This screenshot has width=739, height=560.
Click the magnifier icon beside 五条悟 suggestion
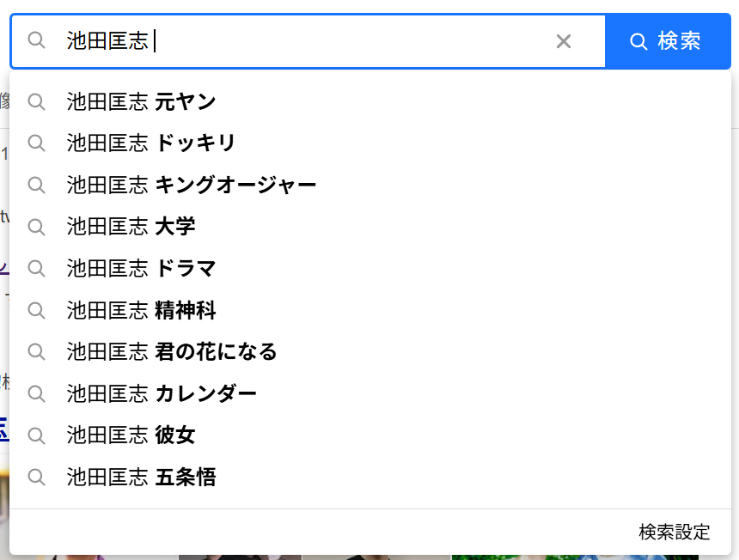pos(36,477)
